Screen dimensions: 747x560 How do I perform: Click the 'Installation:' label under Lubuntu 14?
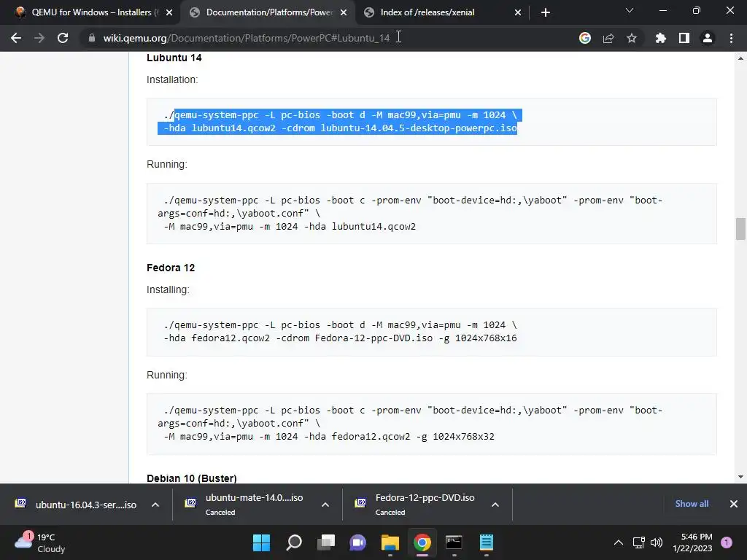[172, 79]
